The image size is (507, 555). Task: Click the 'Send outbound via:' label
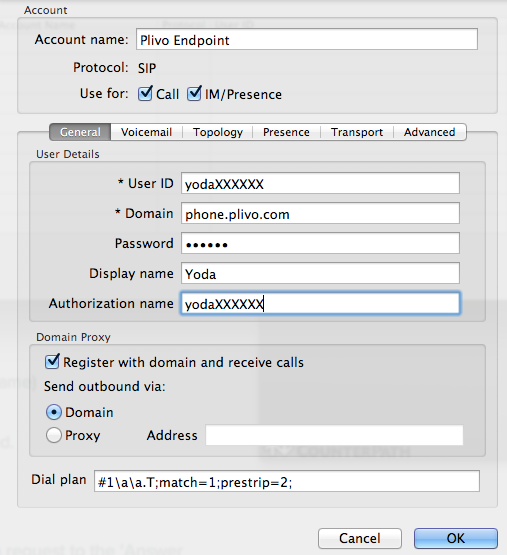[105, 386]
